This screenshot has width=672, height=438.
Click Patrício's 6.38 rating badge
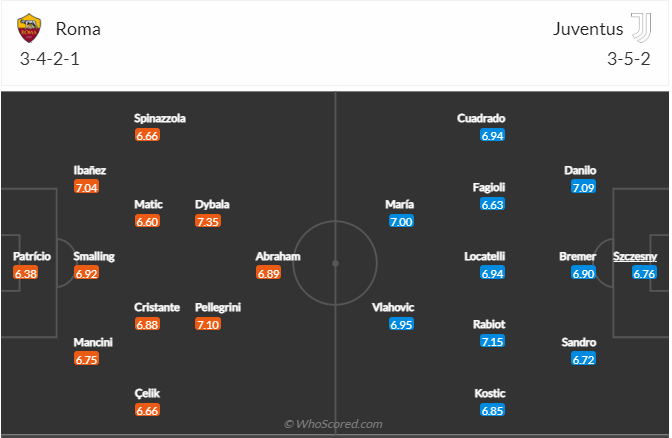pyautogui.click(x=26, y=273)
